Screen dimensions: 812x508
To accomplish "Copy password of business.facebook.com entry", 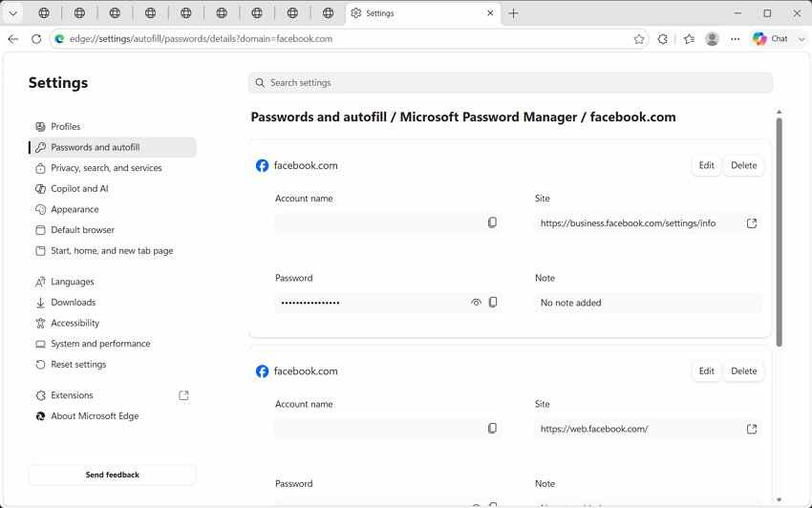I will pos(493,302).
